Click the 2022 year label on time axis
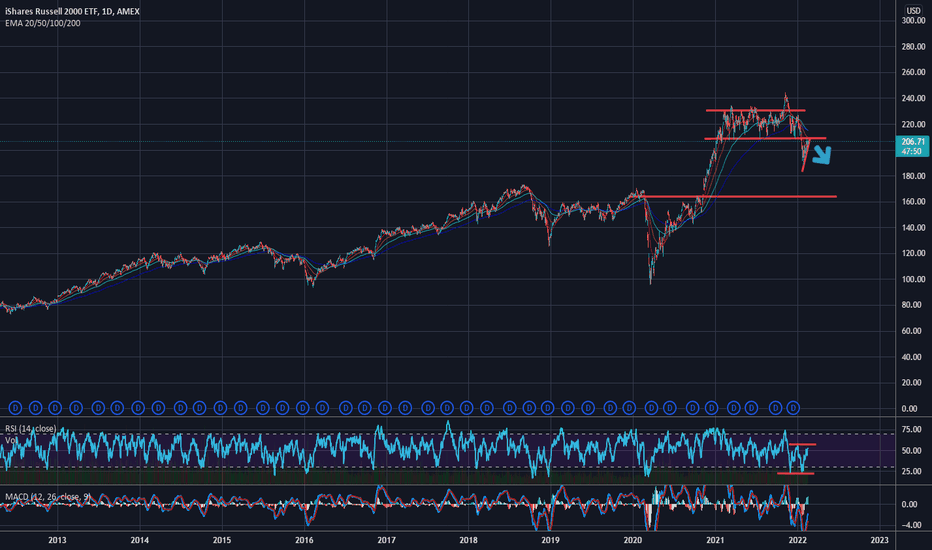This screenshot has width=932, height=550. (x=797, y=540)
